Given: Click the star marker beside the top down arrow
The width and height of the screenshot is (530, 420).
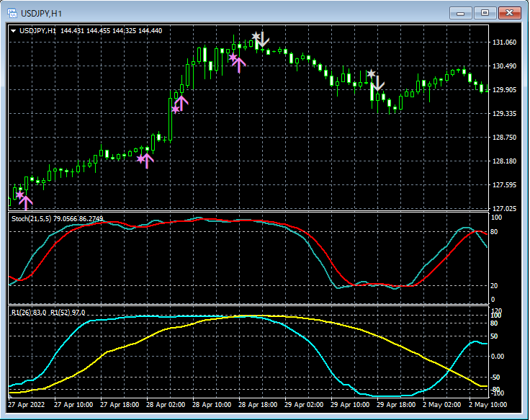Looking at the screenshot, I should click(x=256, y=36).
